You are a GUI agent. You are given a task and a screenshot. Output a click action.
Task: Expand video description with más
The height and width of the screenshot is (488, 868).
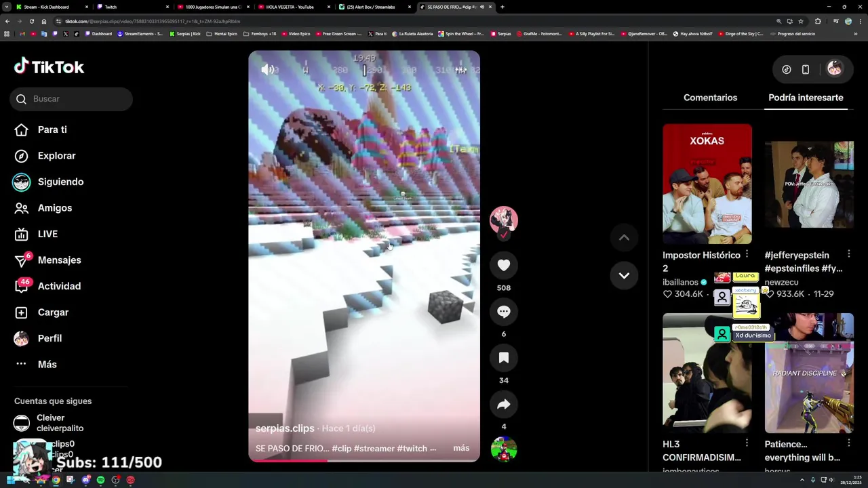point(461,448)
